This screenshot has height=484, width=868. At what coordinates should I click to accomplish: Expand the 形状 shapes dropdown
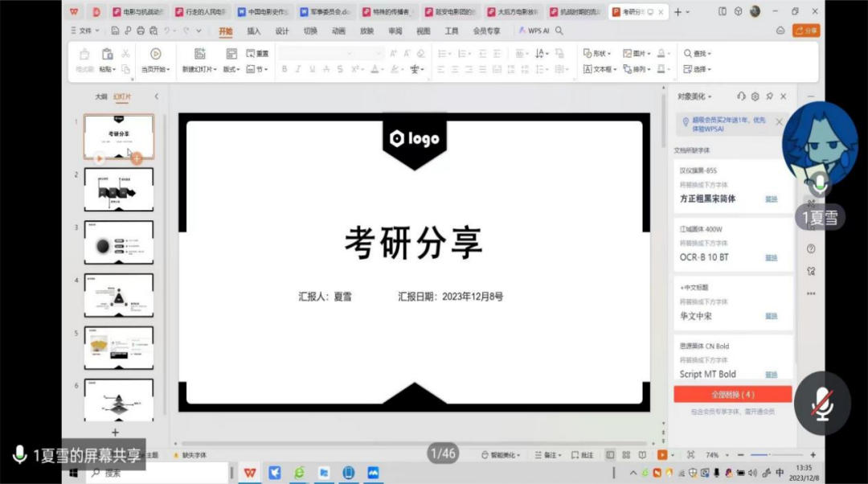(597, 54)
